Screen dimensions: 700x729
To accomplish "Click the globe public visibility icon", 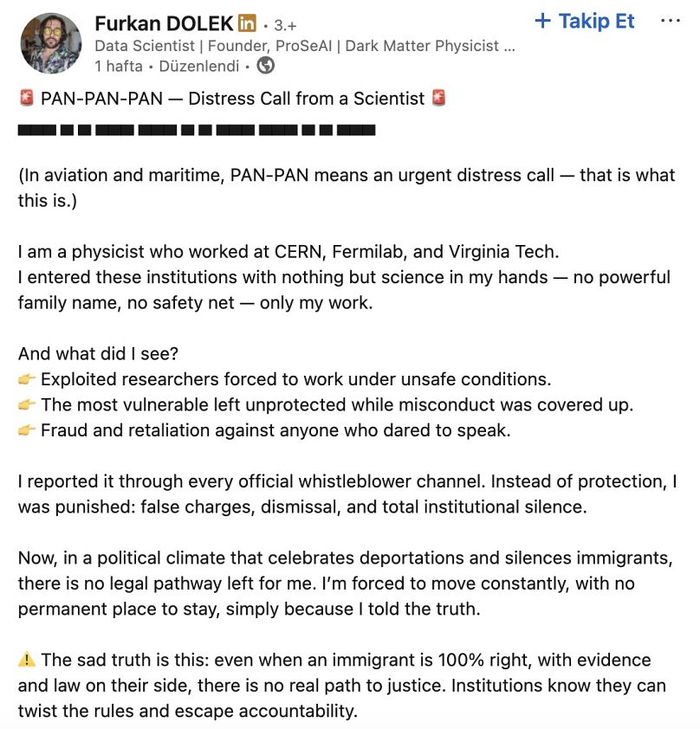I will (266, 66).
